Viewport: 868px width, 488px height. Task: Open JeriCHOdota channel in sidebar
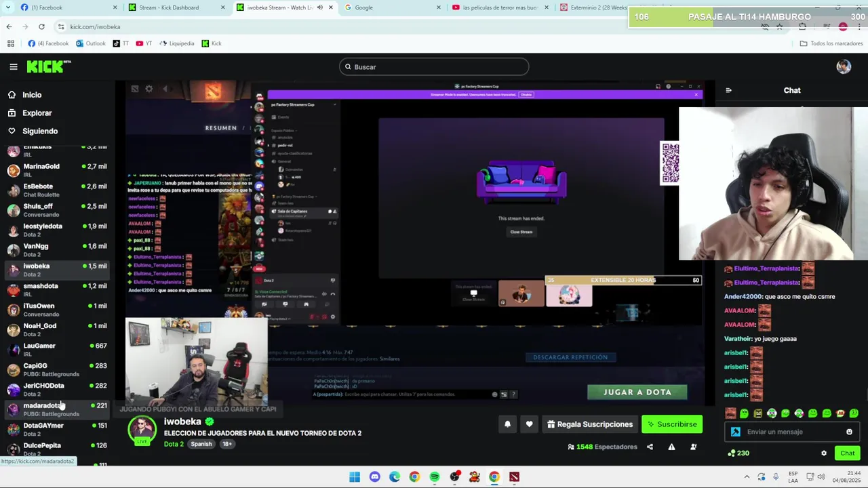point(57,390)
